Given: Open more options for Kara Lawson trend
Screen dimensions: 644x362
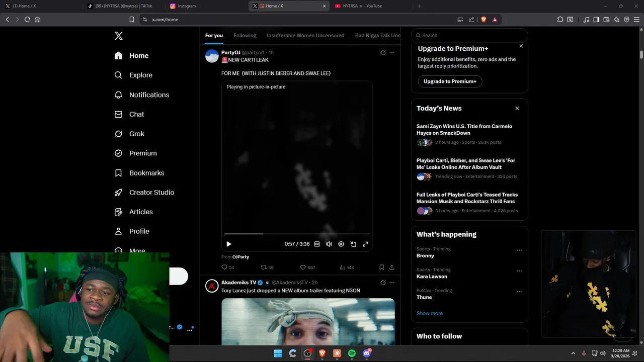Looking at the screenshot, I should pos(519,270).
